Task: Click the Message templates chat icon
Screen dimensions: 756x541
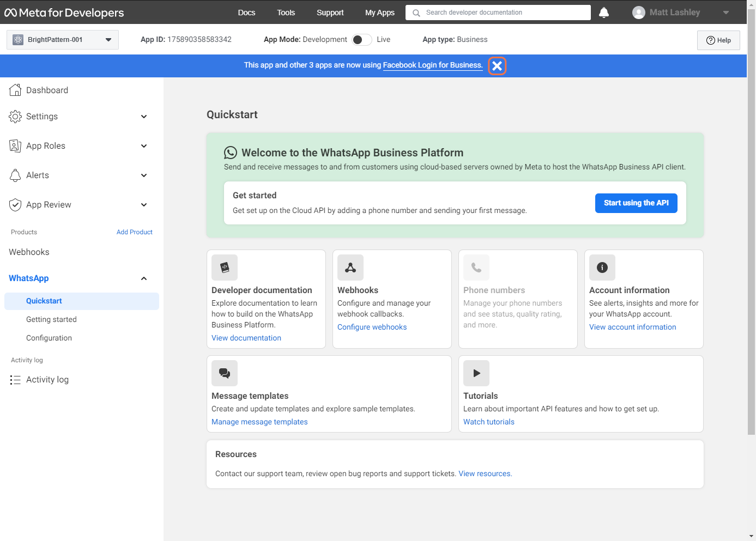Action: [x=225, y=373]
